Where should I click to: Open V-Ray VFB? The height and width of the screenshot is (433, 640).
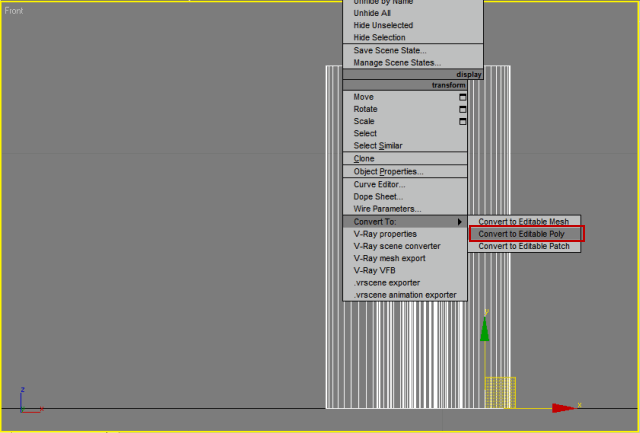point(405,271)
